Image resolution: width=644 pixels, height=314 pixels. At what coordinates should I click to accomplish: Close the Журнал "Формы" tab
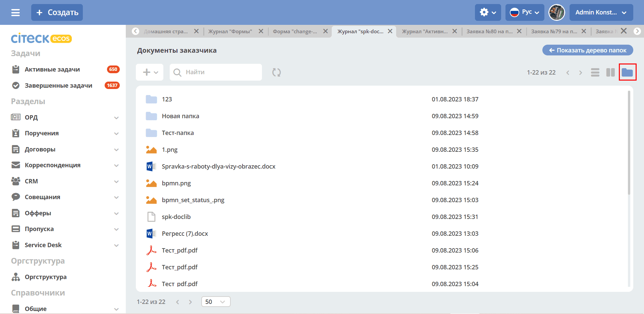click(x=261, y=31)
